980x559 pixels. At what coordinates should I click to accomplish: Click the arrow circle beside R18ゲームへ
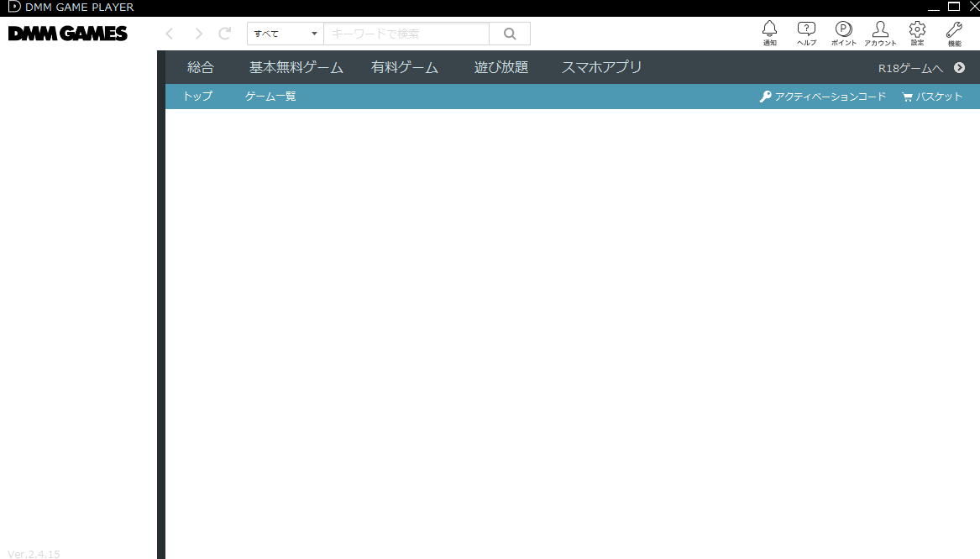pos(959,67)
